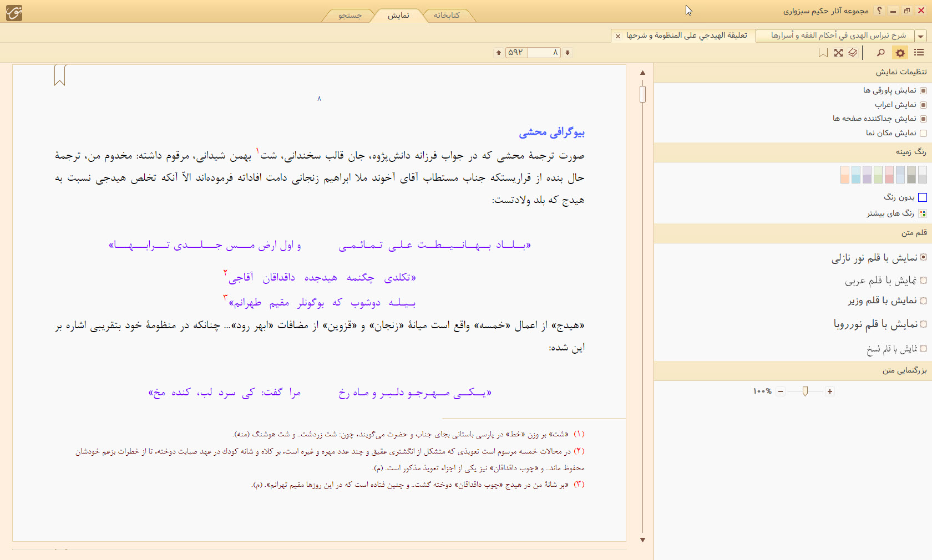This screenshot has width=932, height=560.
Task: Pick the pink background color swatch
Action: point(889,175)
